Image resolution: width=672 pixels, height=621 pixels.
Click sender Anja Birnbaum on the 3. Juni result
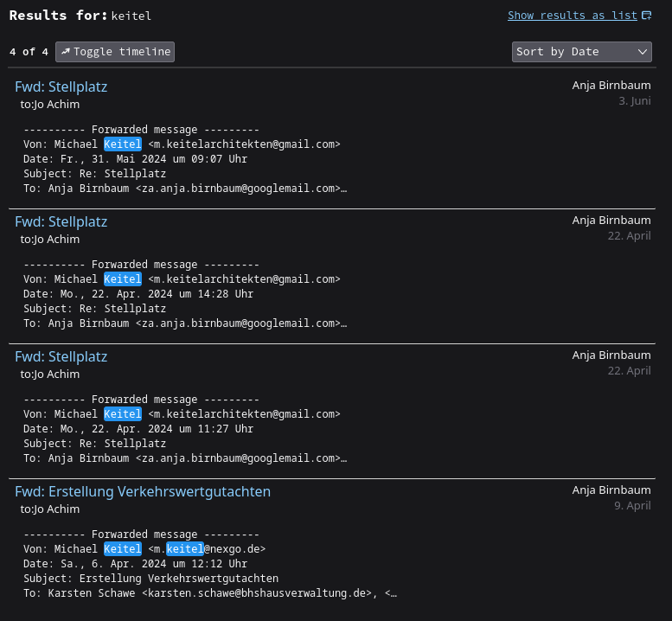point(611,85)
